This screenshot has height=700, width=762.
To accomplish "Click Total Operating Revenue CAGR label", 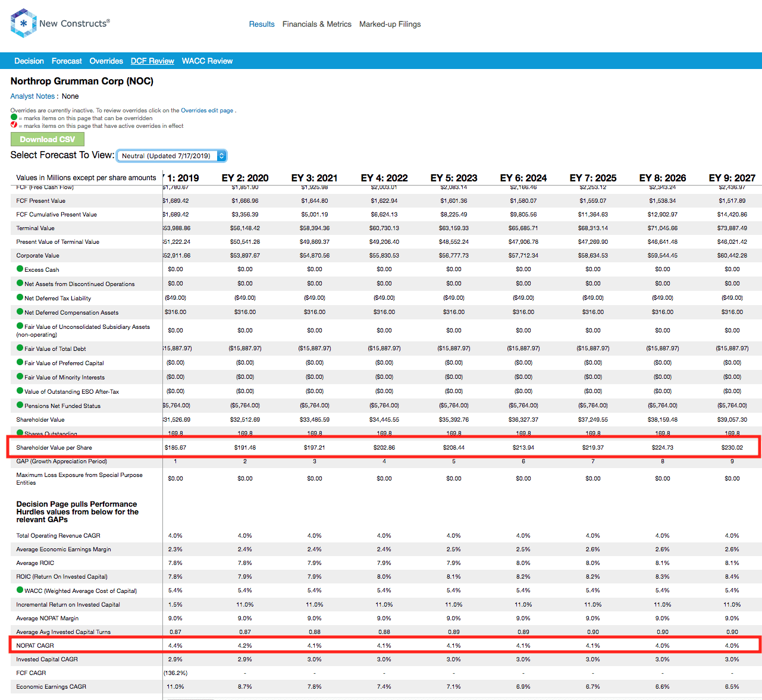I will [58, 536].
